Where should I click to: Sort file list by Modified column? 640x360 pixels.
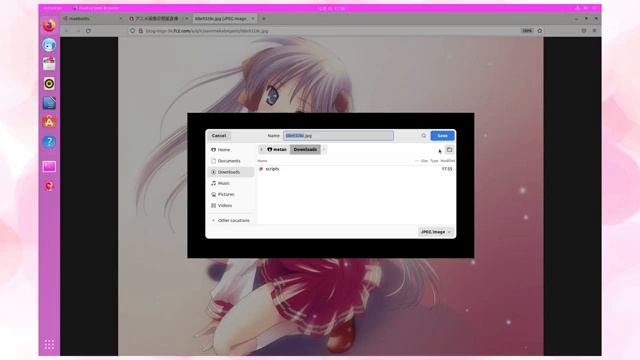click(x=447, y=161)
